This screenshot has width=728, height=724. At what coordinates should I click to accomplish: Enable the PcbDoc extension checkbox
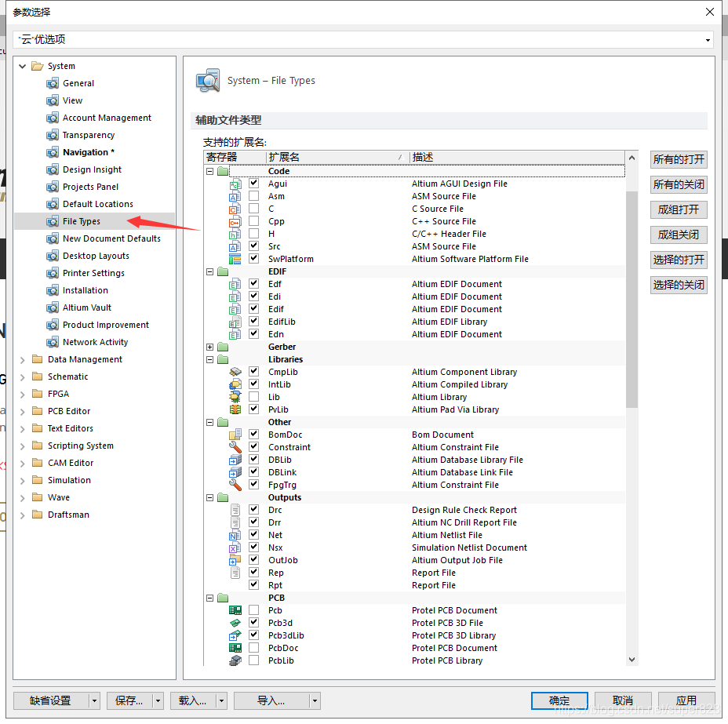253,648
